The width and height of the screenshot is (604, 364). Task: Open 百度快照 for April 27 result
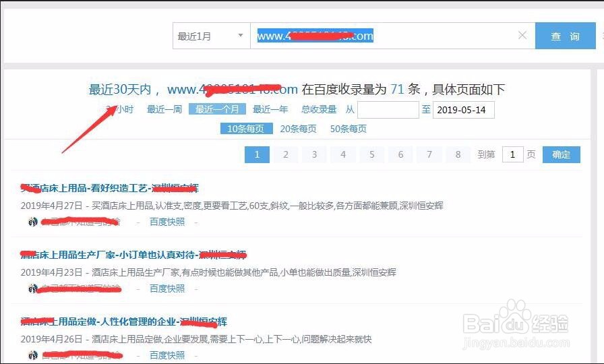[167, 222]
